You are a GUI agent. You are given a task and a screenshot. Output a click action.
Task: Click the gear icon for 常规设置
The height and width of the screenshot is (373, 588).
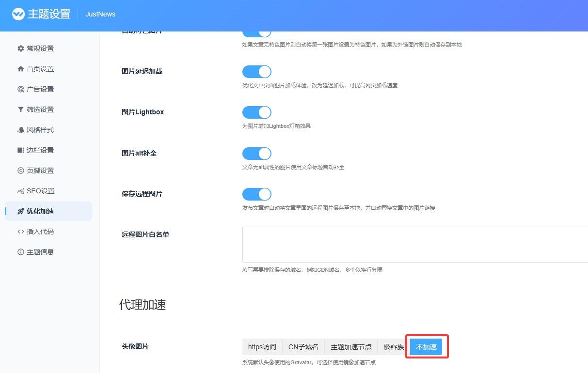click(x=20, y=48)
